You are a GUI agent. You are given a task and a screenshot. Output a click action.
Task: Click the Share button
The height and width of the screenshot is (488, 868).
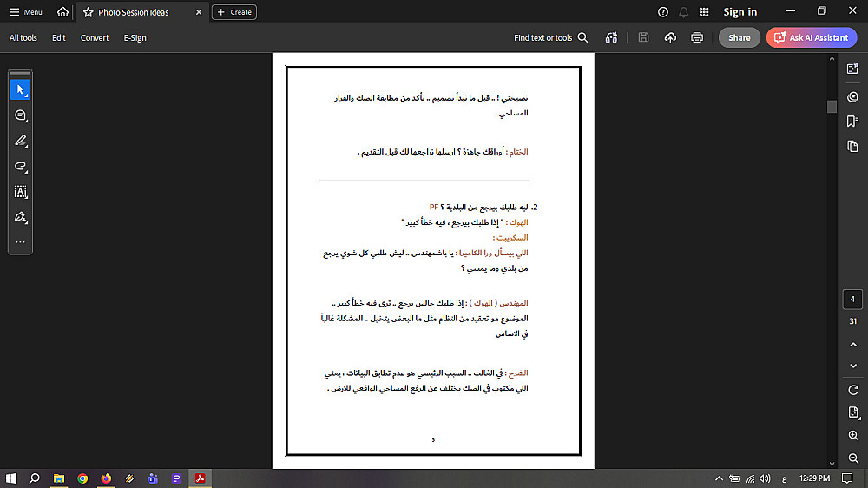pyautogui.click(x=739, y=37)
